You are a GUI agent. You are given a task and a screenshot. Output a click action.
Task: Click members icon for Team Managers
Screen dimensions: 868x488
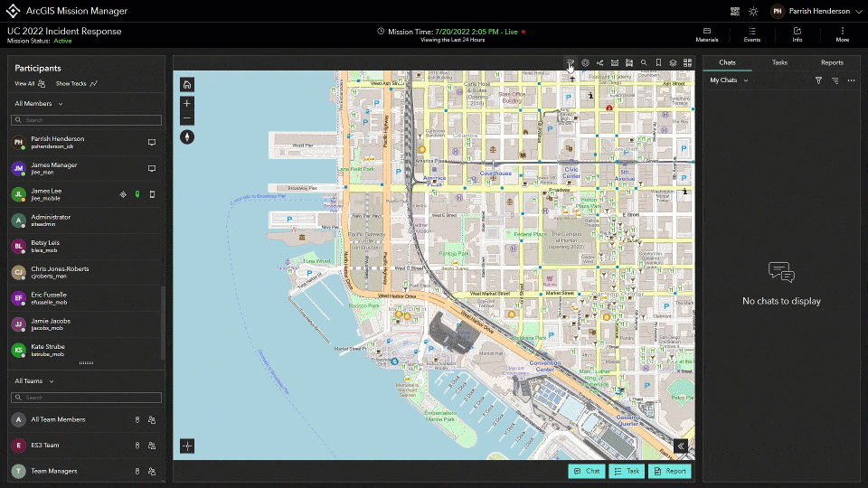pyautogui.click(x=152, y=472)
